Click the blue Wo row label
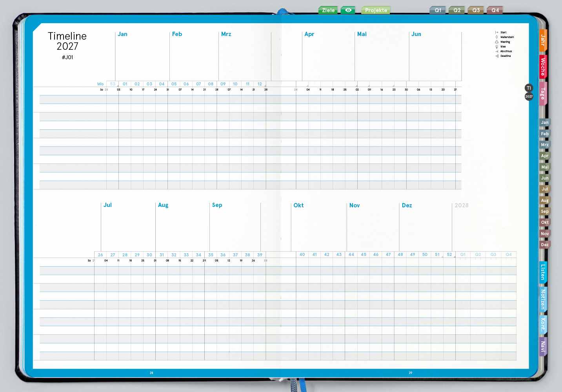Viewport: 562px width, 392px height. point(100,84)
